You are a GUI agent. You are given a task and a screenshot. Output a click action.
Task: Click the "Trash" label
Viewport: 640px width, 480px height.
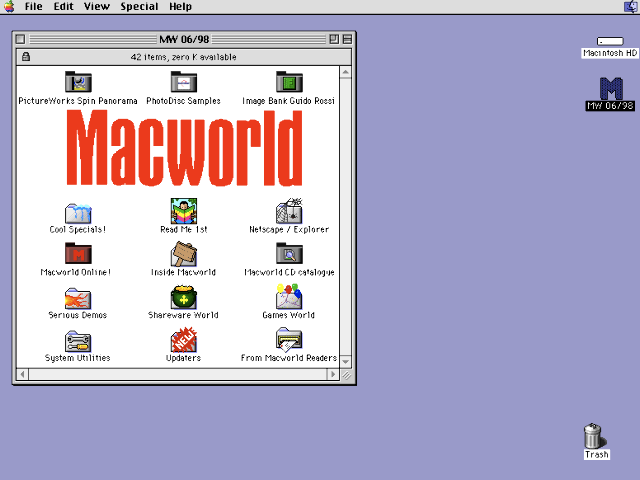[x=597, y=454]
